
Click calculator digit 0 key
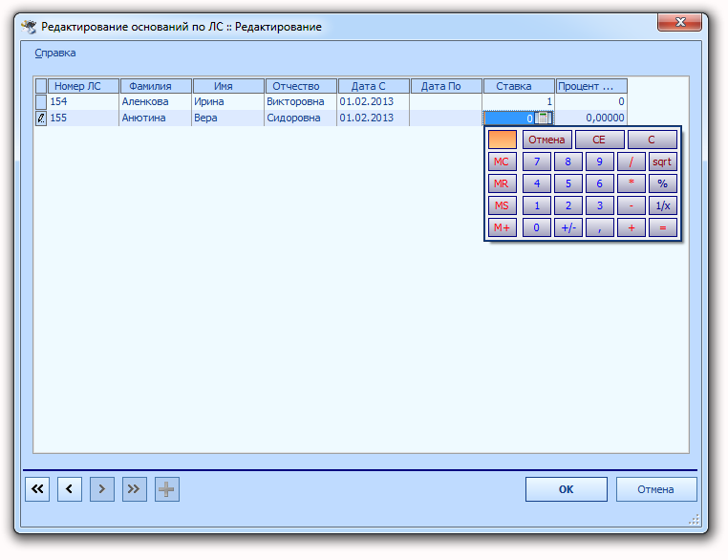[x=537, y=227]
